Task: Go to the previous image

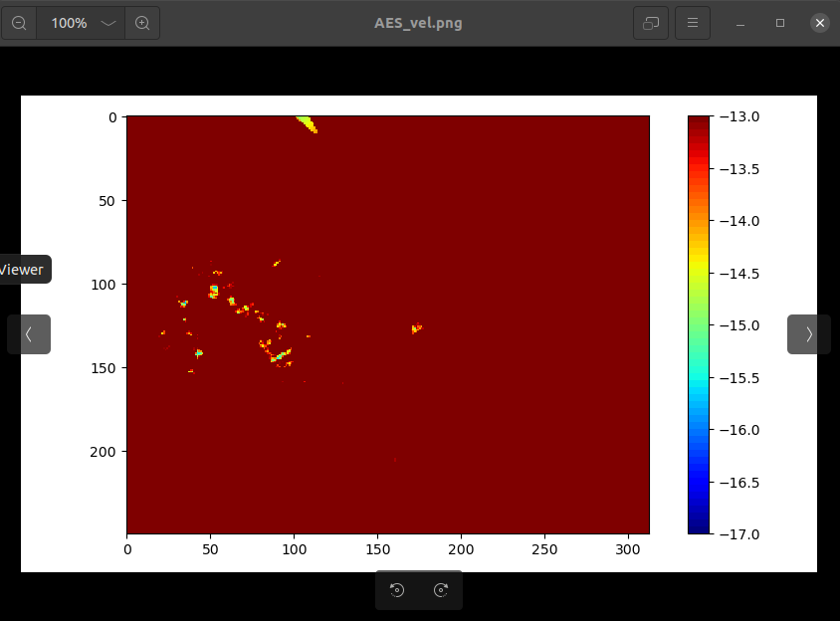Action: 29,334
